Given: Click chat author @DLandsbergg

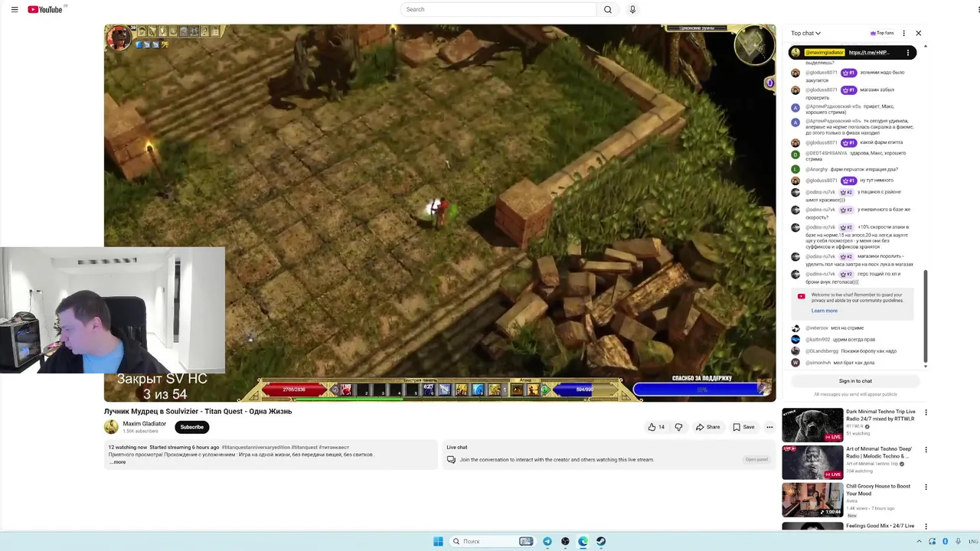Looking at the screenshot, I should tap(822, 350).
